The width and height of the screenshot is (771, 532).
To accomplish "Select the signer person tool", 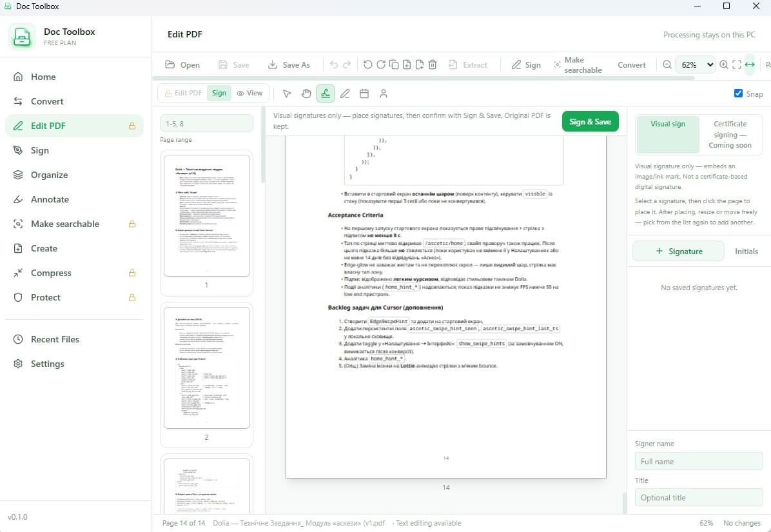I will click(x=384, y=94).
